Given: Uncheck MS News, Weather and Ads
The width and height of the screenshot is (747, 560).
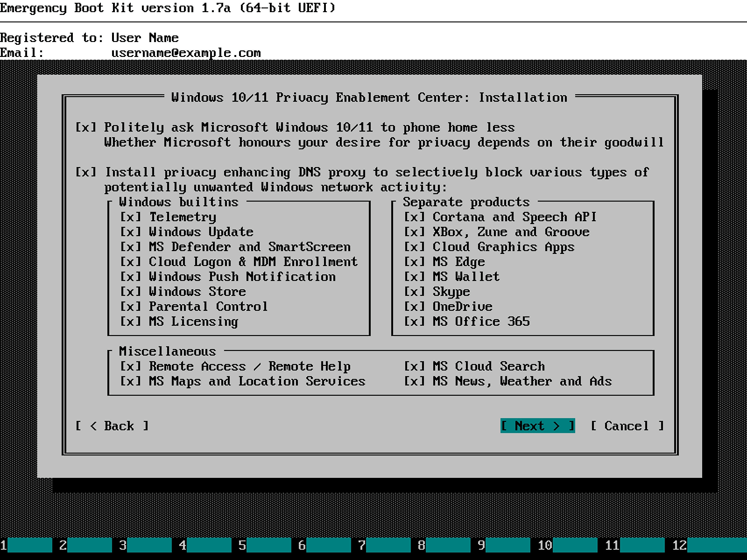Looking at the screenshot, I should point(415,381).
